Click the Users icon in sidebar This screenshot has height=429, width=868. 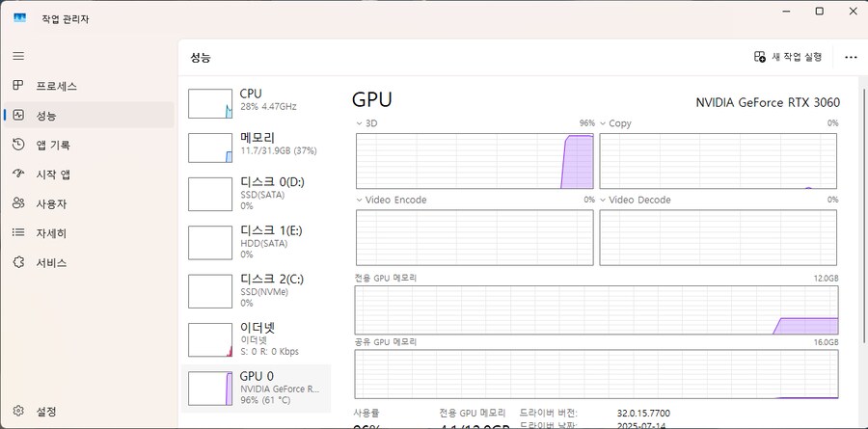coord(18,203)
